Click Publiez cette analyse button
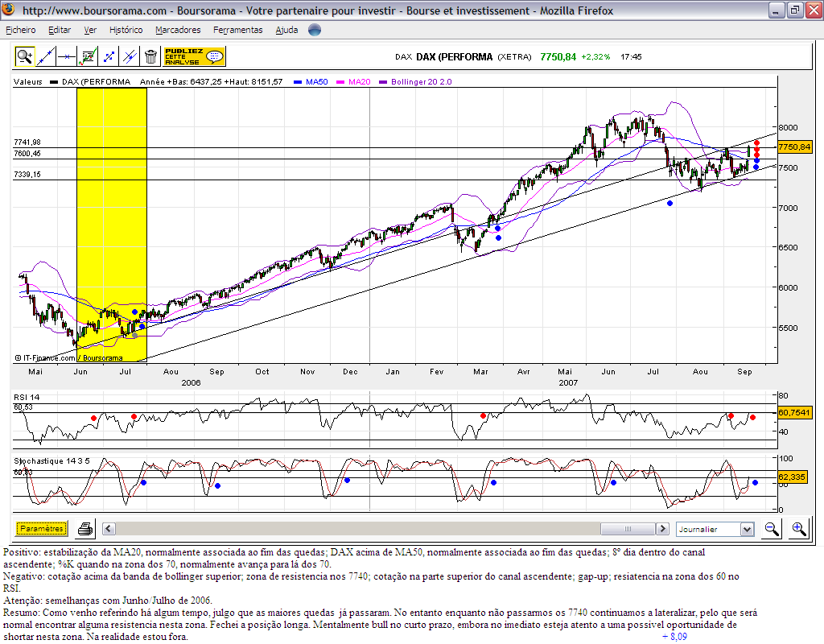The image size is (824, 644). coord(195,56)
